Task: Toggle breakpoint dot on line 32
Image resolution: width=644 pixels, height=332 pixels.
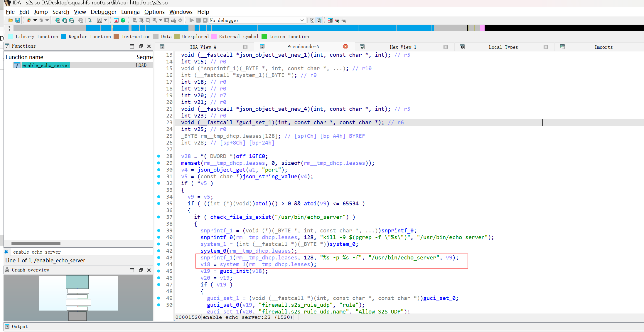Action: tap(159, 183)
